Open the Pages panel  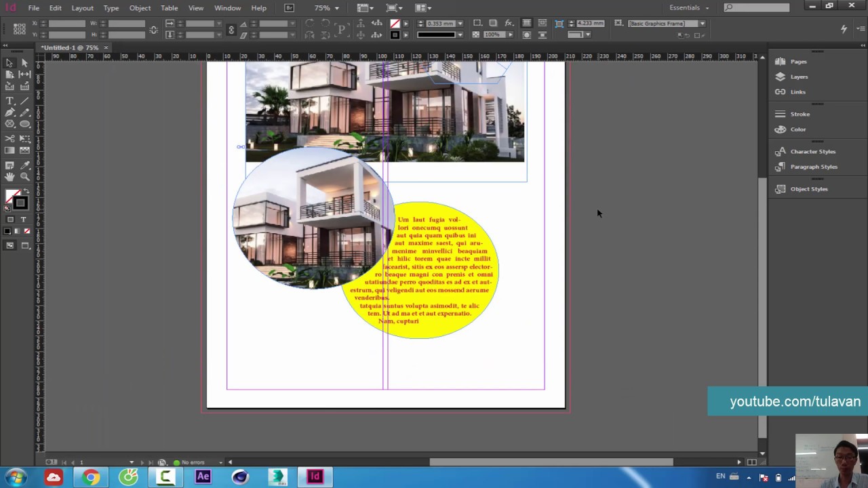point(798,62)
